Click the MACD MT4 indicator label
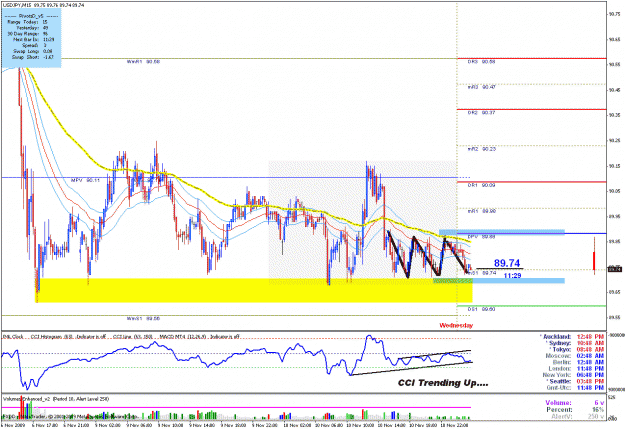The image size is (625, 429). (x=199, y=337)
